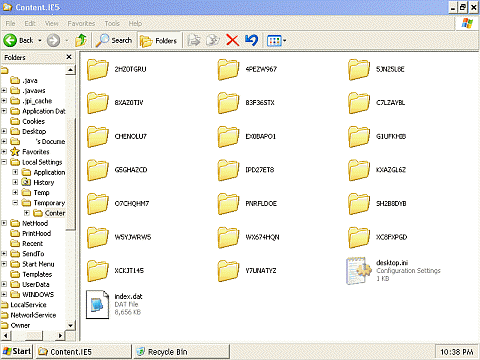The width and height of the screenshot is (480, 360).
Task: Select the WSYJARWS folder
Action: tap(119, 237)
